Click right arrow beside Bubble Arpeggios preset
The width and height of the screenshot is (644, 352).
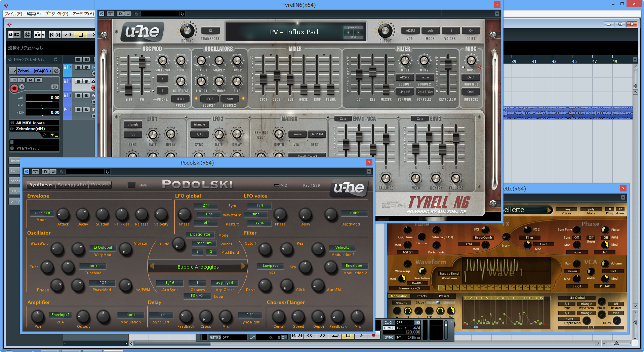pos(243,266)
